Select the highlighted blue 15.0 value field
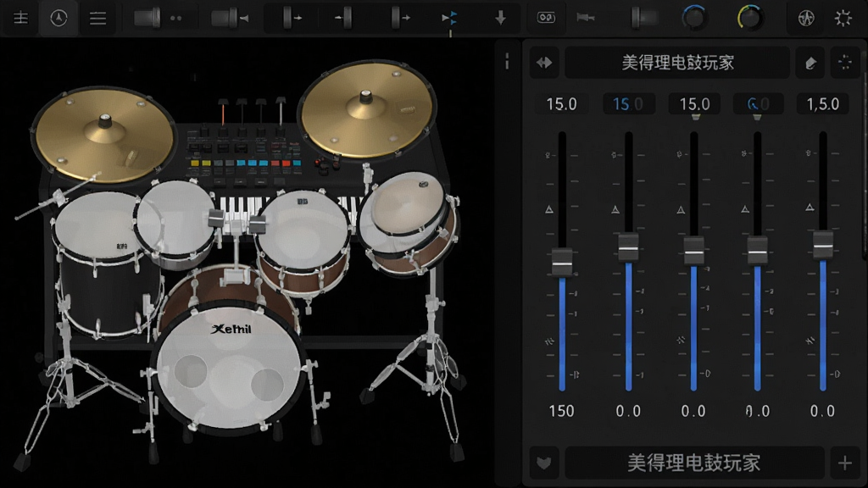868x488 pixels. click(x=628, y=104)
